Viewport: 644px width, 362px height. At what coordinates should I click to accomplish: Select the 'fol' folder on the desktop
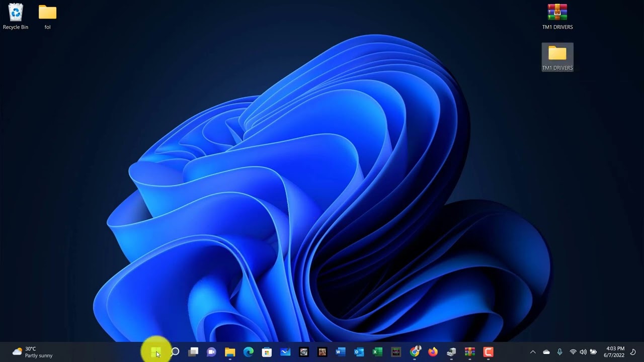(x=47, y=17)
